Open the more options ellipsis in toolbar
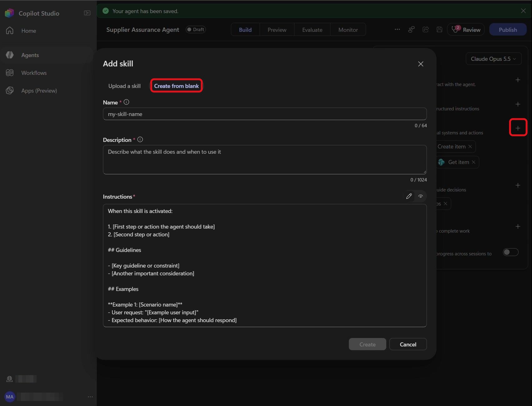Image resolution: width=532 pixels, height=406 pixels. [397, 30]
